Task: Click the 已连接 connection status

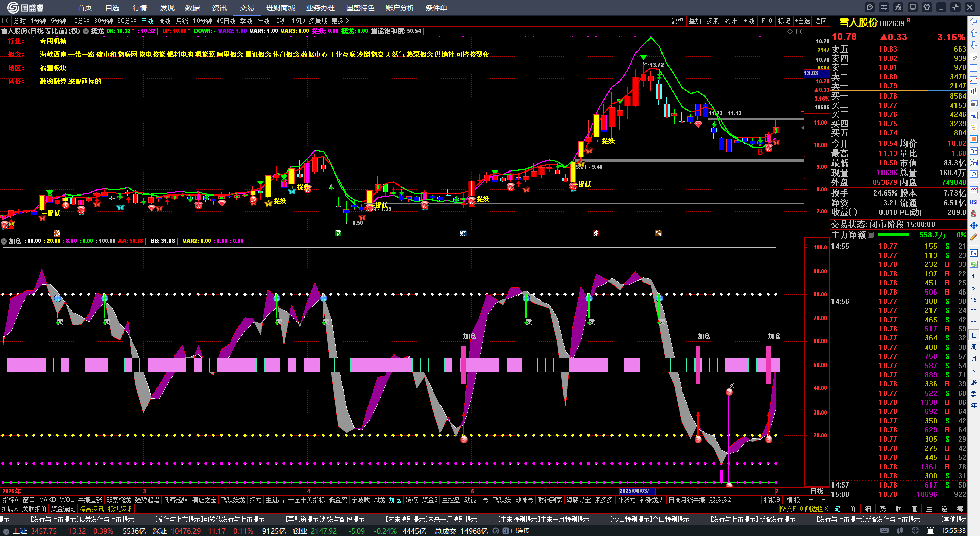Action: (x=520, y=531)
